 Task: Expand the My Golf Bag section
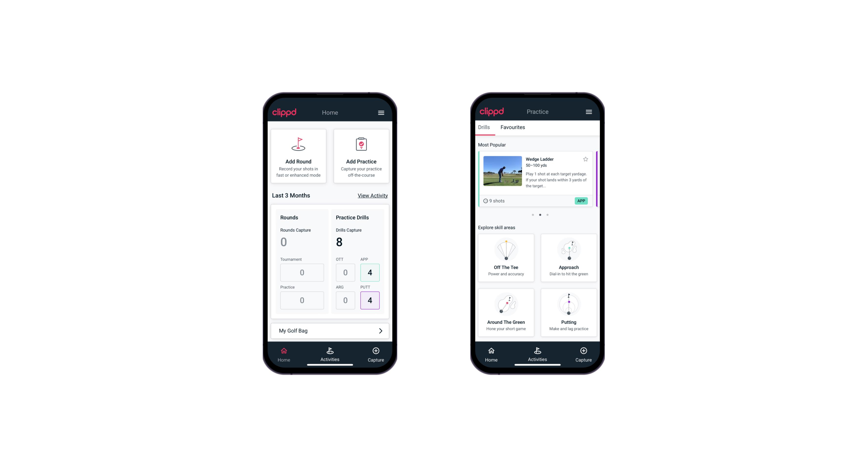tap(381, 330)
